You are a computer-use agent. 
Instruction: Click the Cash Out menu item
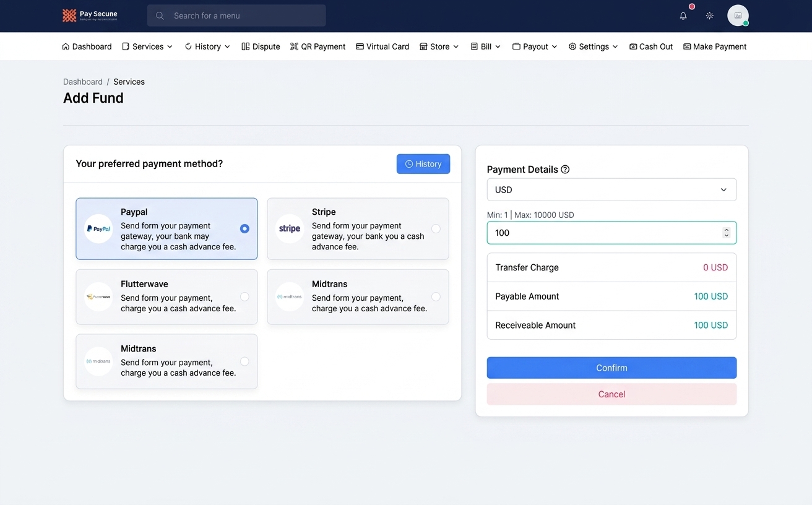[651, 46]
